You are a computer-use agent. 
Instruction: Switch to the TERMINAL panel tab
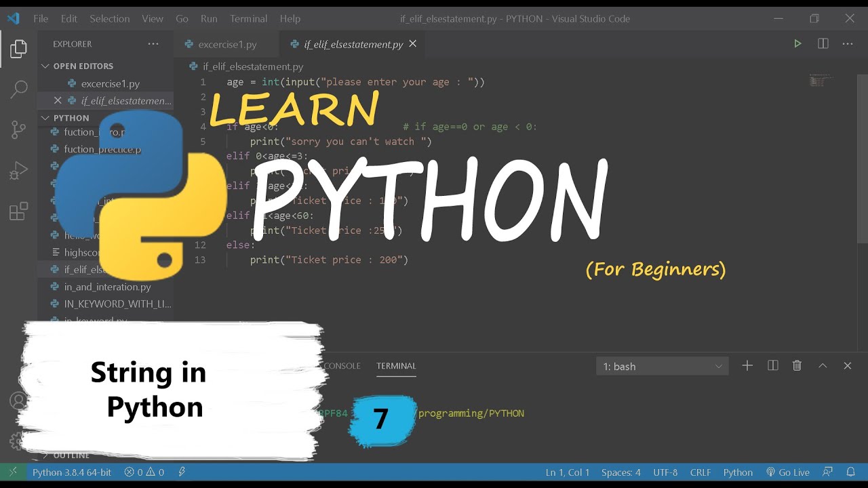click(396, 365)
